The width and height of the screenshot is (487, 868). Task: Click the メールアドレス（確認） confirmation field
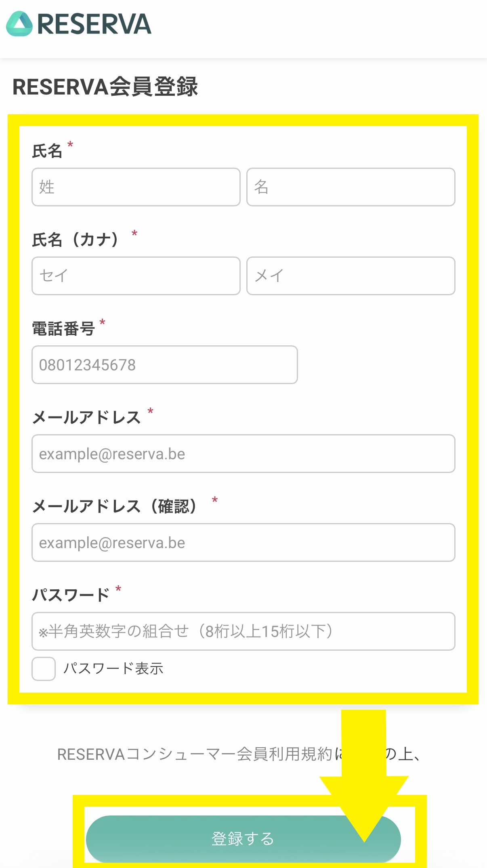[x=243, y=542]
